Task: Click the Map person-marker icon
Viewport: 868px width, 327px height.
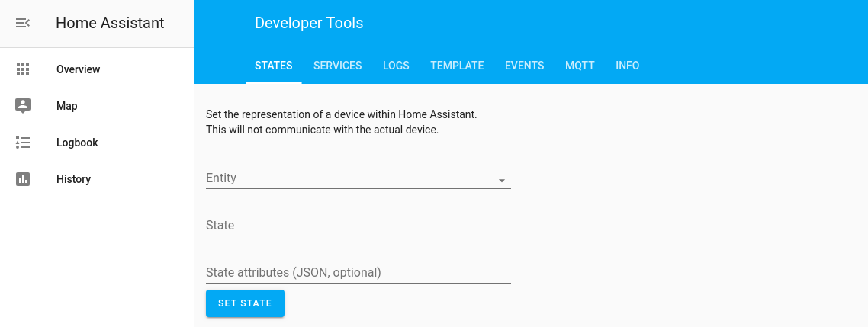Action: click(23, 106)
